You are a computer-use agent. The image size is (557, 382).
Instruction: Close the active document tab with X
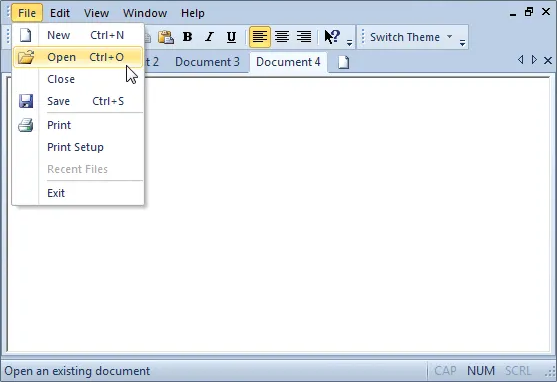[548, 60]
